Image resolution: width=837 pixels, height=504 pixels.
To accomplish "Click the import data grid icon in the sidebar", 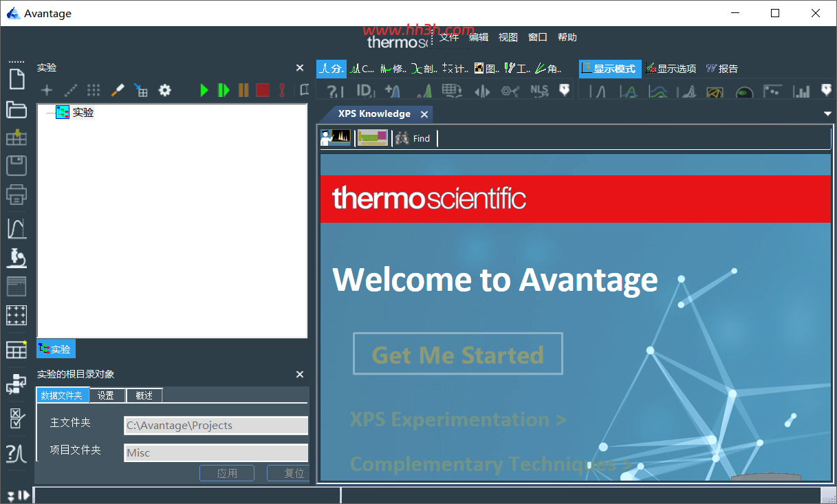I will click(17, 137).
